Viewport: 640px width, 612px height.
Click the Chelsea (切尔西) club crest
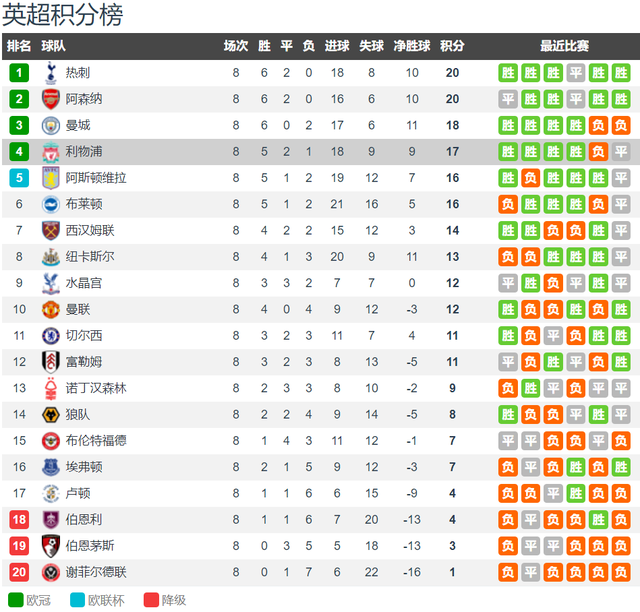click(x=50, y=335)
